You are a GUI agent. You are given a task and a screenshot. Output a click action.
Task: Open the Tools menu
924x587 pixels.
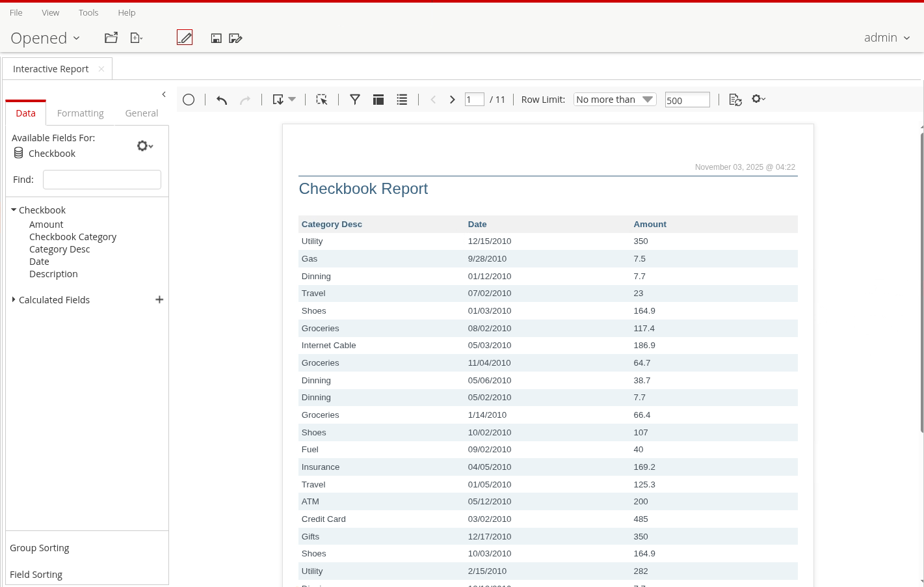(x=88, y=12)
